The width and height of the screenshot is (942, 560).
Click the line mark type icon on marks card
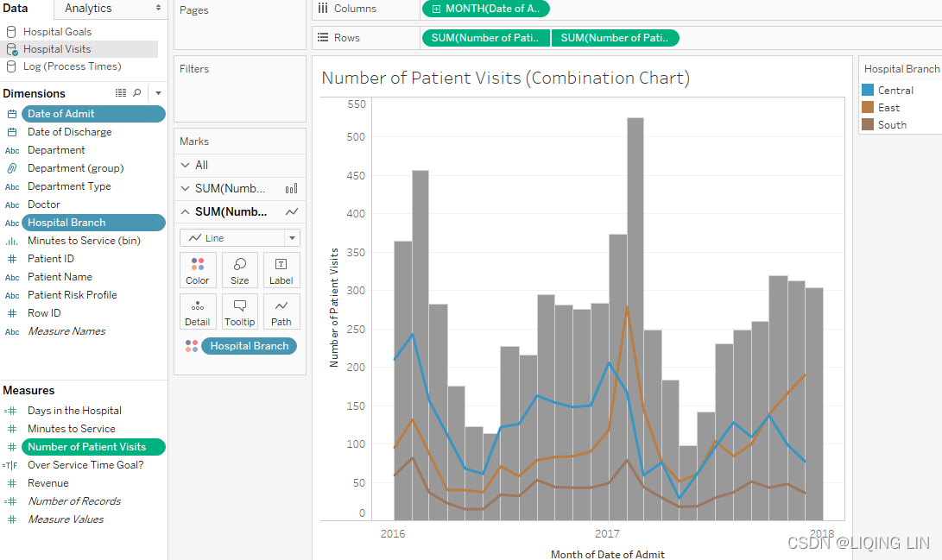(291, 212)
